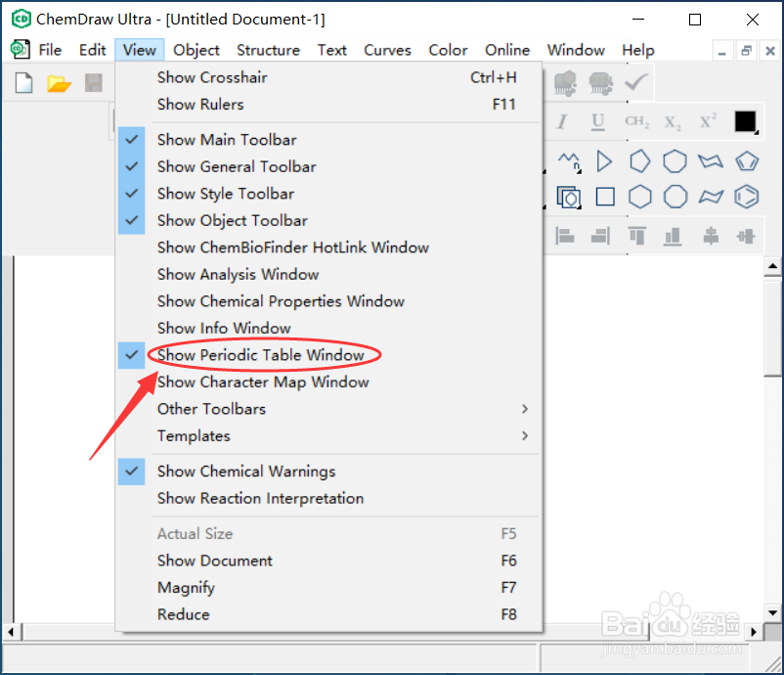Viewport: 784px width, 675px height.
Task: Apply CH2 formula text style
Action: point(636,121)
